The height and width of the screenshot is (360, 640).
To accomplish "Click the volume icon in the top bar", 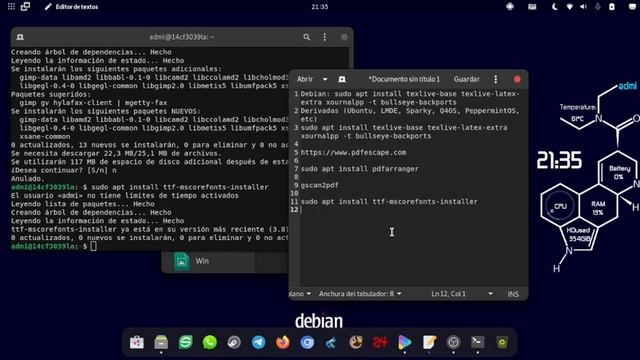I will [x=583, y=7].
